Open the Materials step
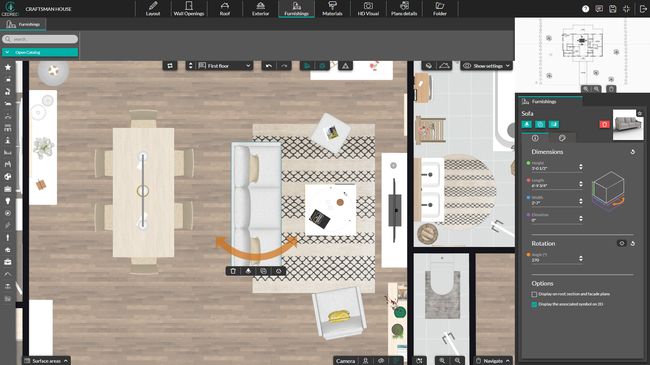The width and height of the screenshot is (650, 365). (x=332, y=9)
